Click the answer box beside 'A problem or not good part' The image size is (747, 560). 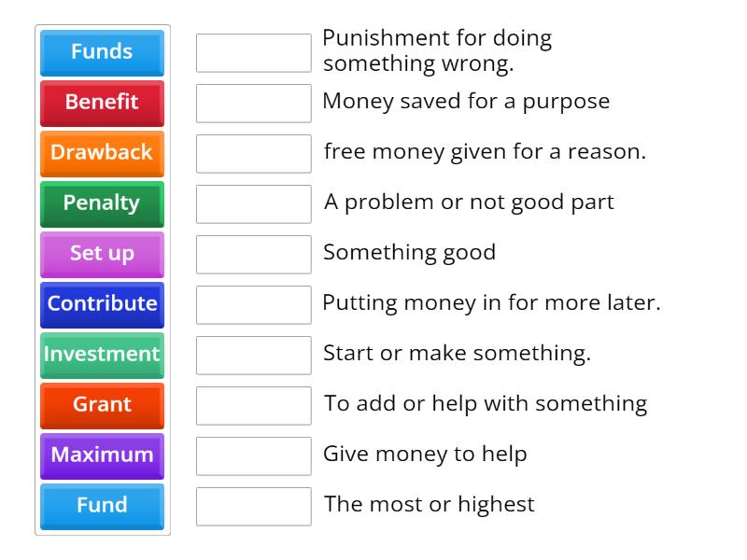point(253,203)
